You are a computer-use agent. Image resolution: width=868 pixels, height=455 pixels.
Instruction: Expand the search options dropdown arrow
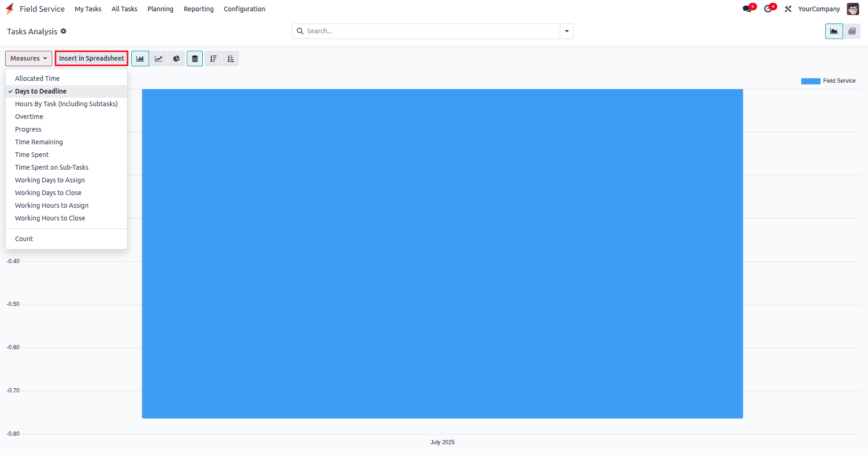567,31
